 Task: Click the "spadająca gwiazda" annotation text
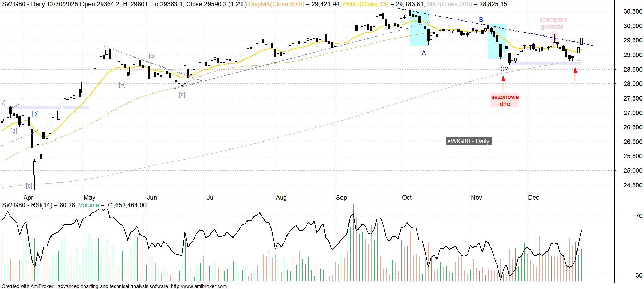[553, 23]
